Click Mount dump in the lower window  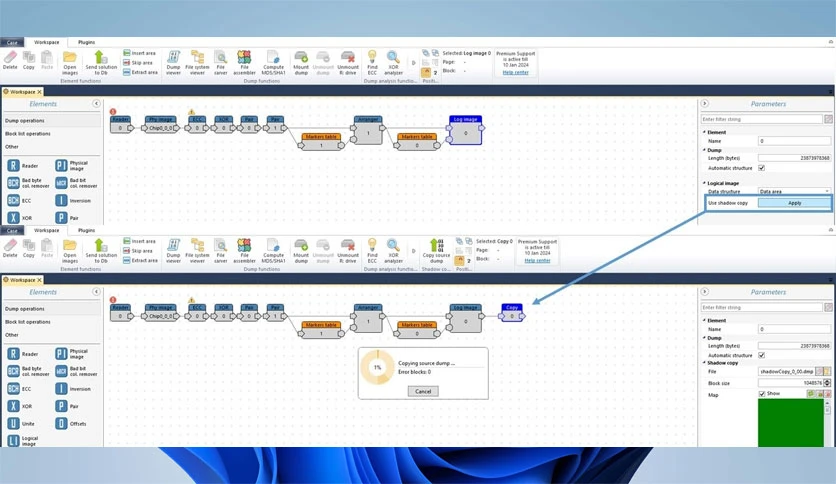pos(301,251)
